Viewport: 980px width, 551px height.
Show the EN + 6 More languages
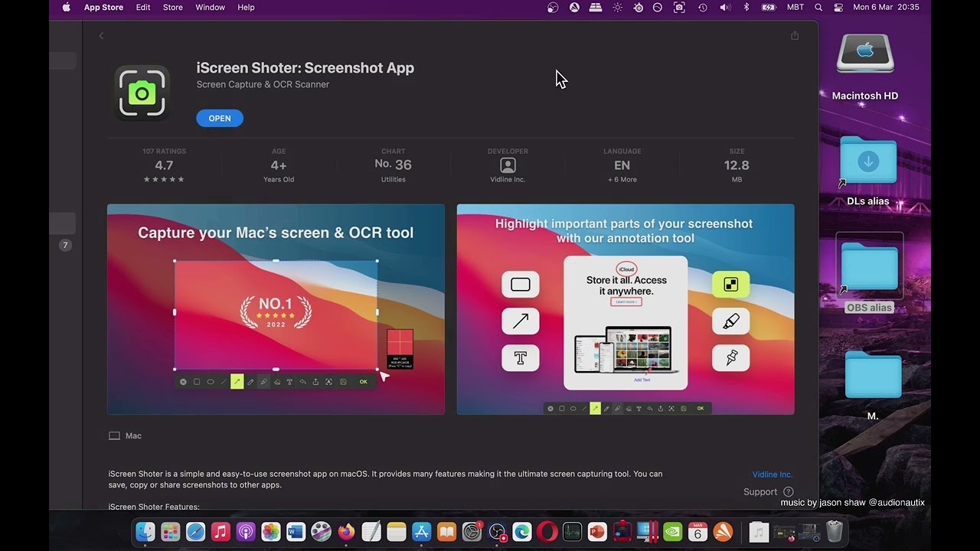coord(622,165)
